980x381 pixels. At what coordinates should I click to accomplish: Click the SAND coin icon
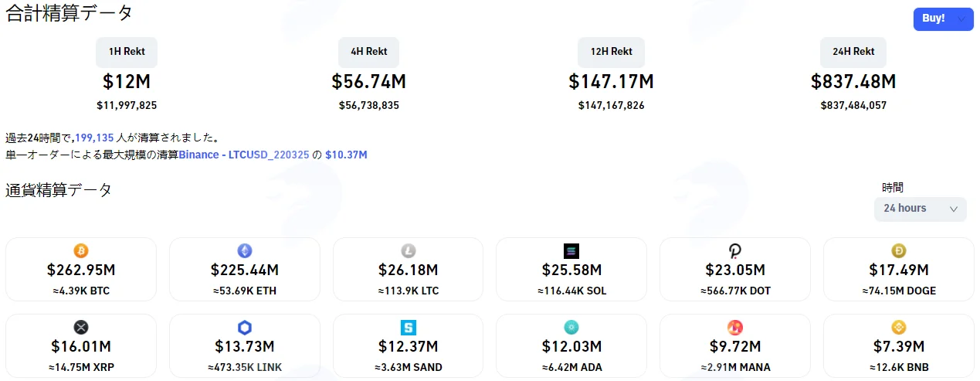(x=409, y=327)
